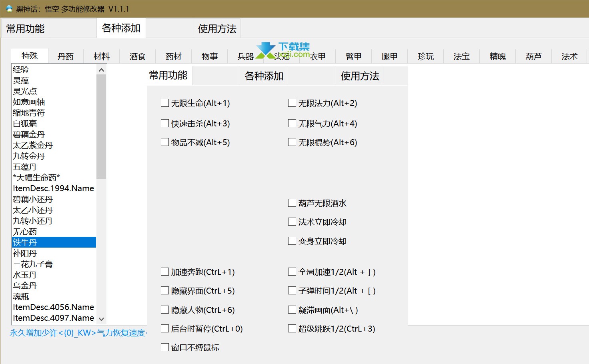589x364 pixels.
Task: Click the app icon in the title bar
Action: click(9, 8)
